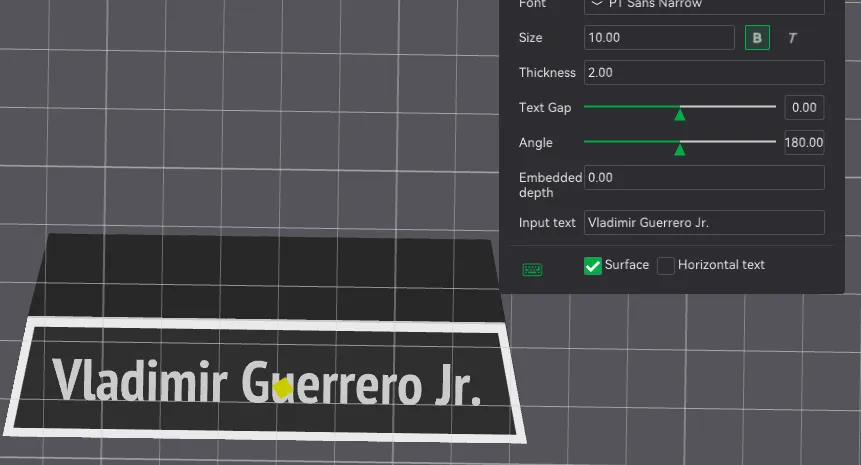The image size is (861, 465).
Task: Open the font dropdown showing PT Sans Narrow
Action: point(704,5)
